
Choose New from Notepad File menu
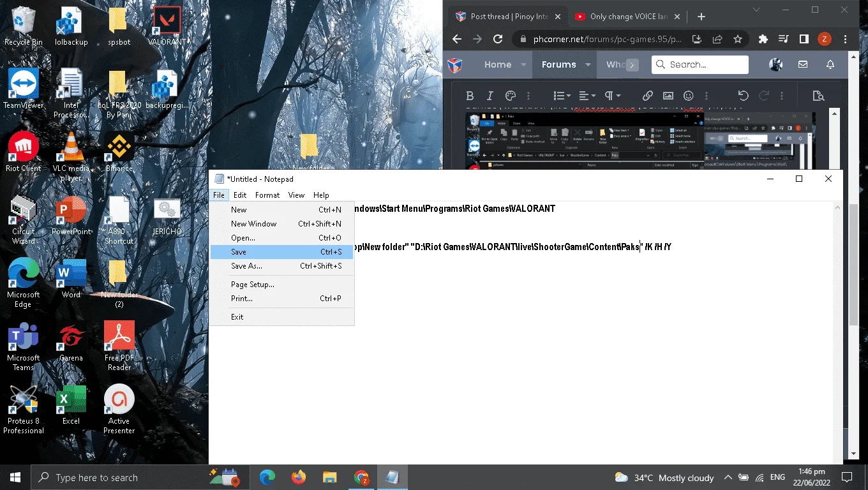281,210
